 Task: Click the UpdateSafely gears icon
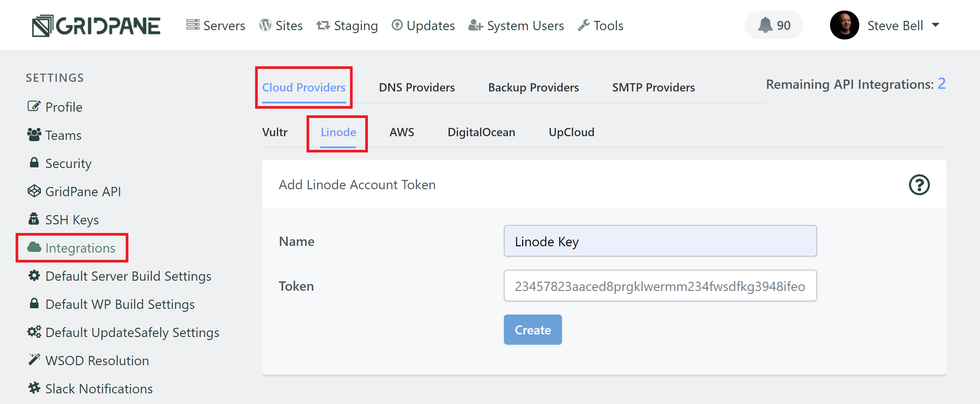point(34,331)
